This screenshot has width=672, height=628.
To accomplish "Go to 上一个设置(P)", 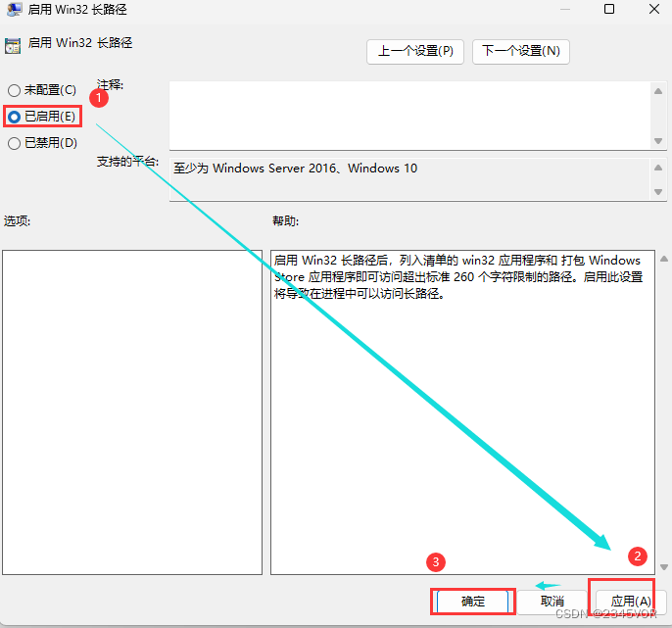I will 415,52.
